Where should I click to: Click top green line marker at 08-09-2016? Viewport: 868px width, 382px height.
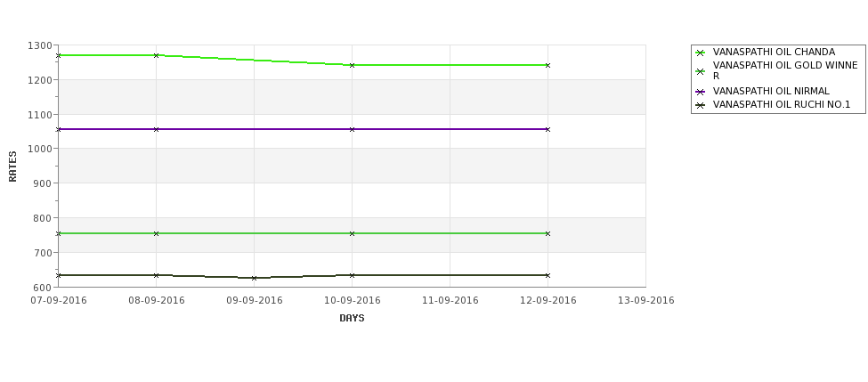pyautogui.click(x=156, y=55)
